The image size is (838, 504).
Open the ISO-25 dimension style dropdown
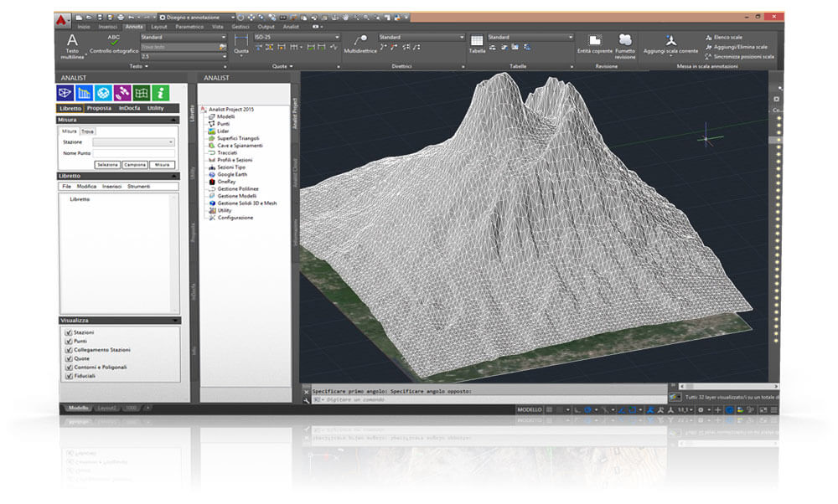click(x=297, y=37)
